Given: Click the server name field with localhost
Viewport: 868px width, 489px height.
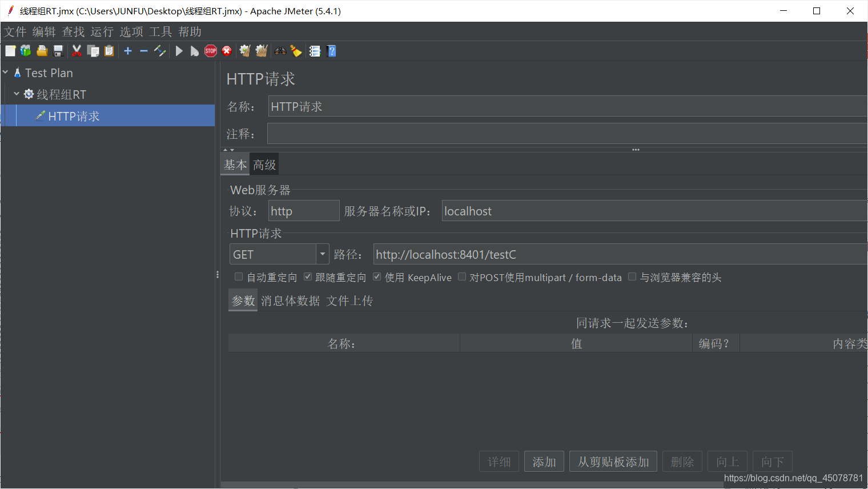Looking at the screenshot, I should click(x=654, y=211).
